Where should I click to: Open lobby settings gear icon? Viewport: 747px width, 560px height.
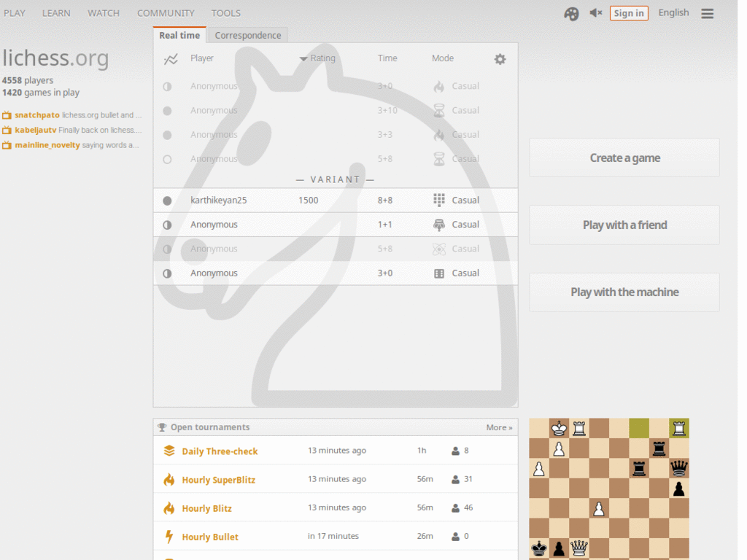[x=500, y=59]
